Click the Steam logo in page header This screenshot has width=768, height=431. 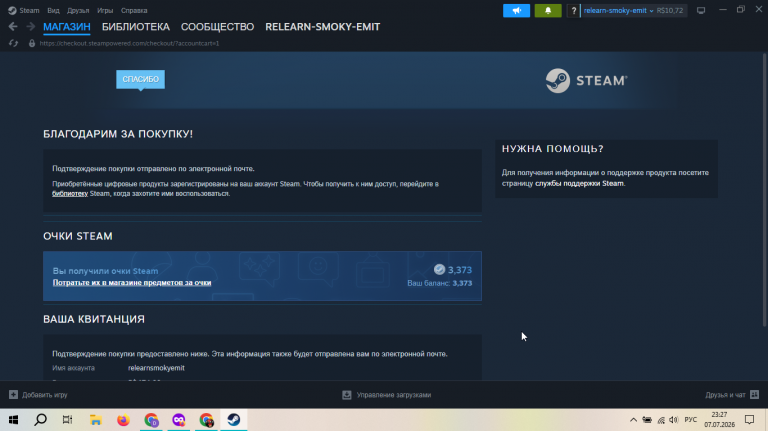586,80
